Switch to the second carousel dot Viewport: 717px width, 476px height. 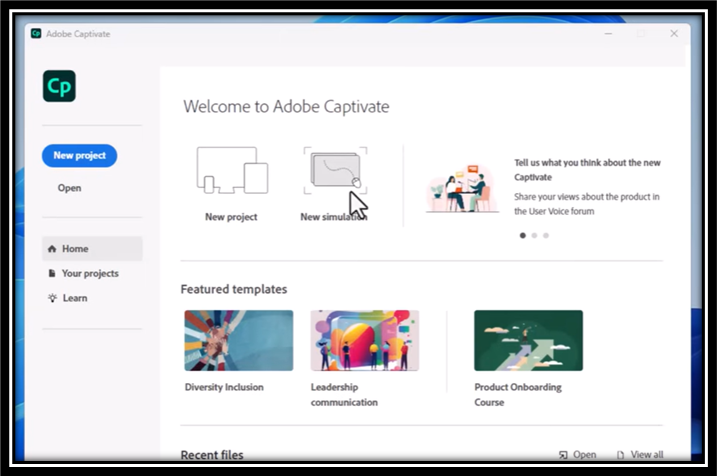[534, 235]
